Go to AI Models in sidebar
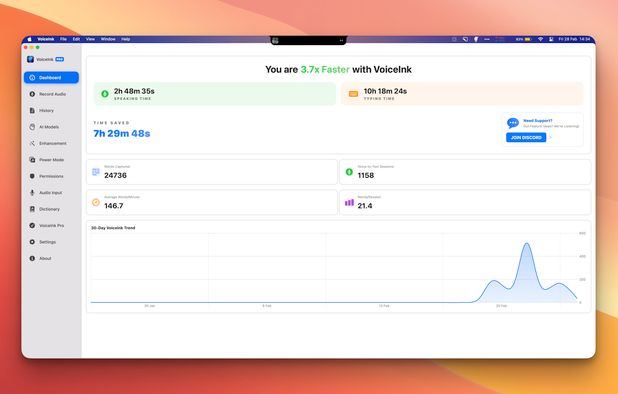The height and width of the screenshot is (394, 618). pos(51,127)
